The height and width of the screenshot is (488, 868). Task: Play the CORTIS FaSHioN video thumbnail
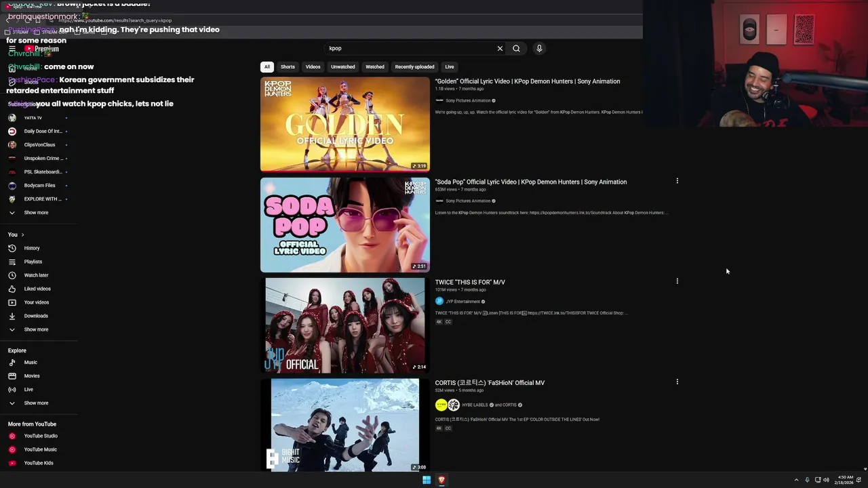345,425
